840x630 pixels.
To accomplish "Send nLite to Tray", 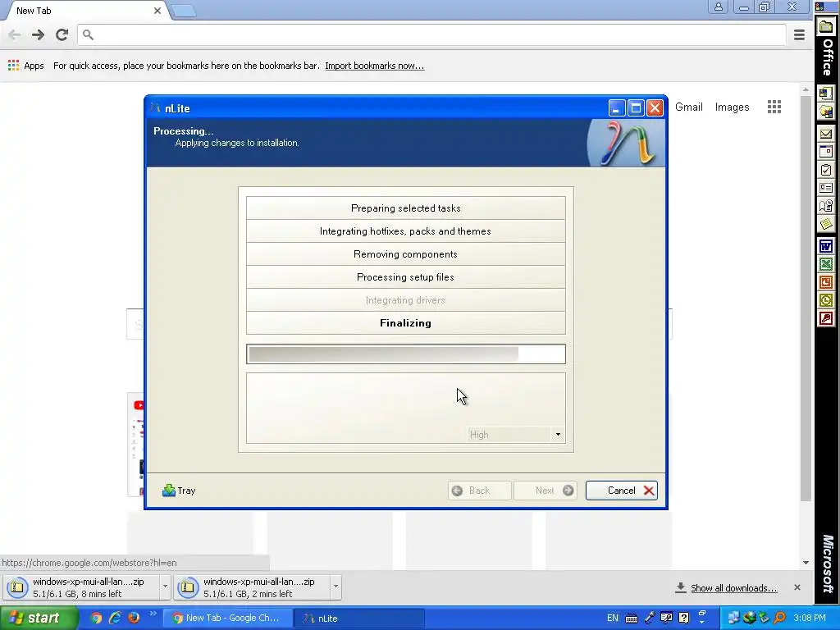I will point(179,491).
